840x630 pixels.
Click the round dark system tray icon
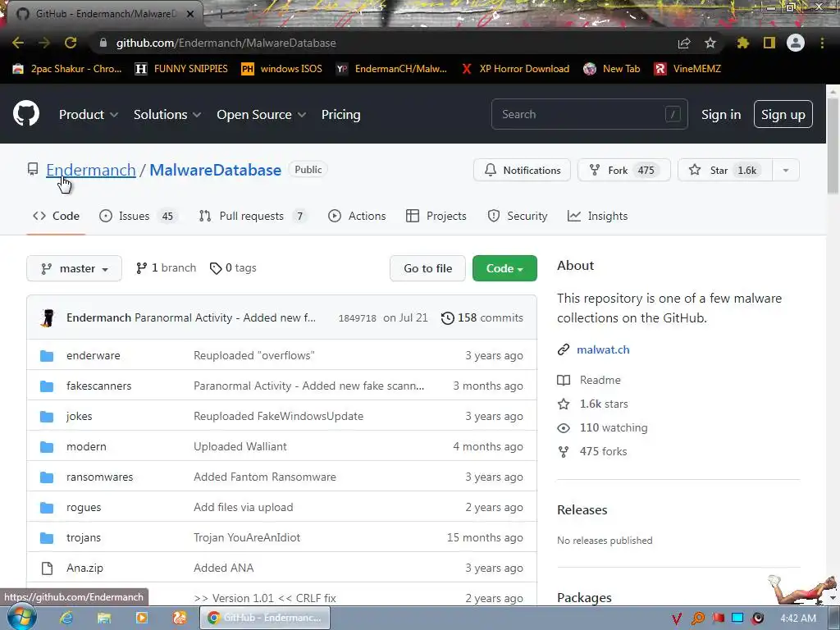[x=757, y=619]
